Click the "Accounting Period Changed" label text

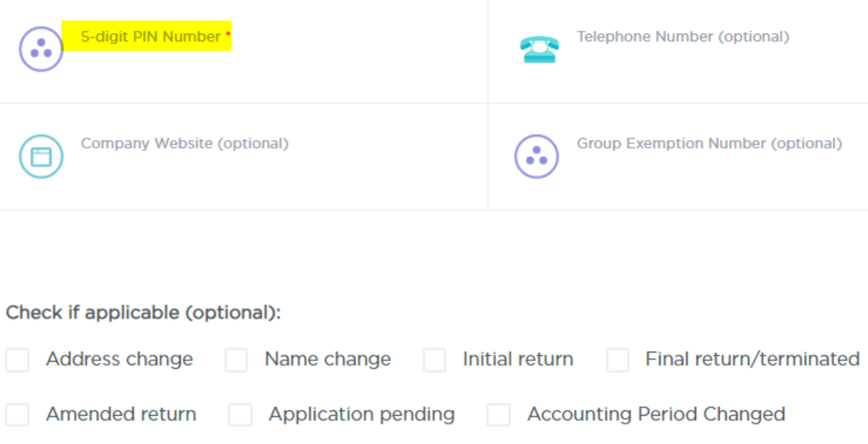656,415
